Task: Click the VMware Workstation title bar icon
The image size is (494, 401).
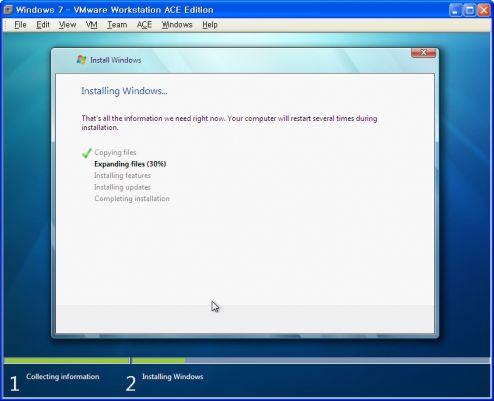Action: coord(8,10)
